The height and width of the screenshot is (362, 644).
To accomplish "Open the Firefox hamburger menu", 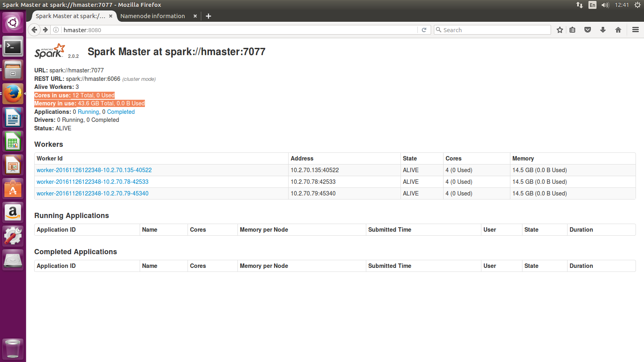I will (x=636, y=30).
